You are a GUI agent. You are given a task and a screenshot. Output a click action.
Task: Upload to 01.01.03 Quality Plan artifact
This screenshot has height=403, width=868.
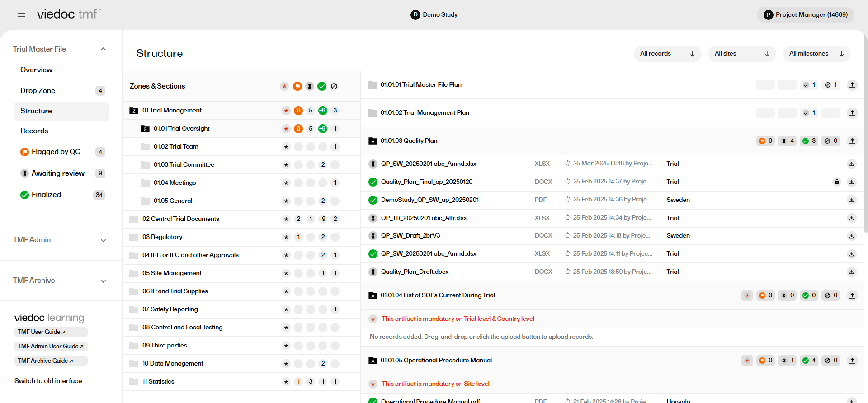click(852, 141)
